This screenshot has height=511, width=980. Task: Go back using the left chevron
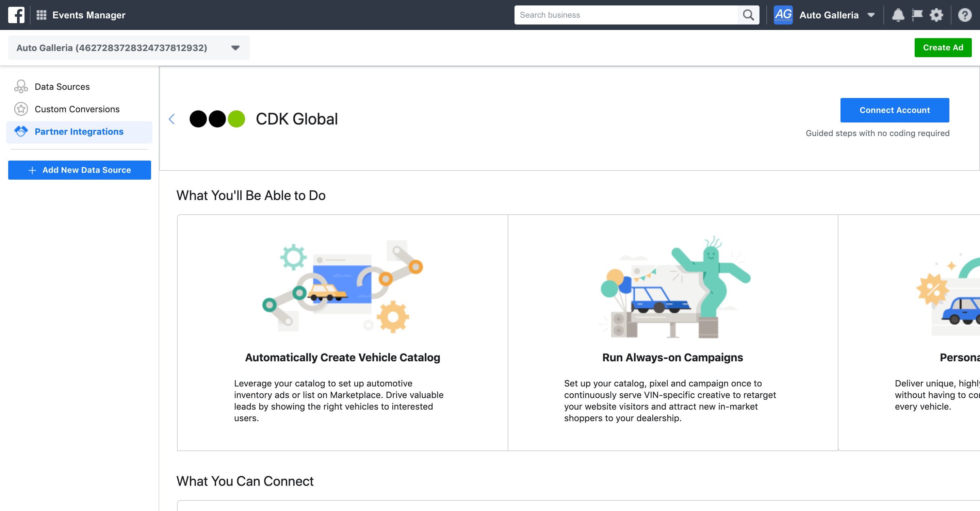[x=171, y=119]
